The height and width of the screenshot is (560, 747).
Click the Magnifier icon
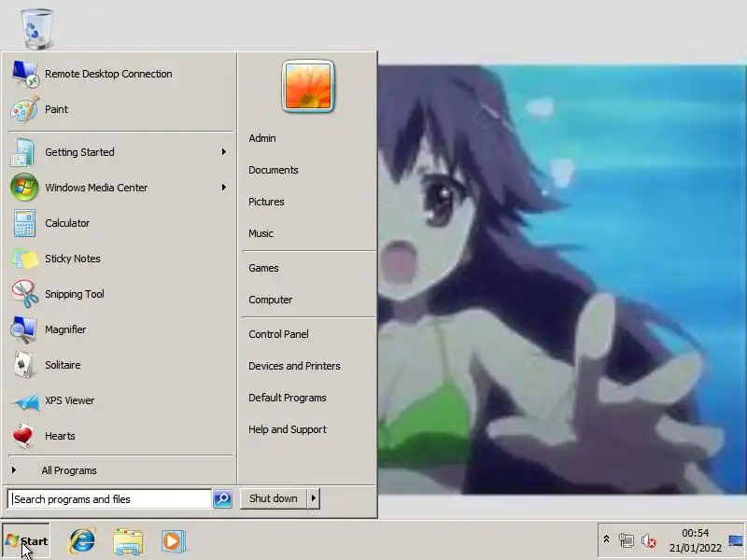(24, 329)
